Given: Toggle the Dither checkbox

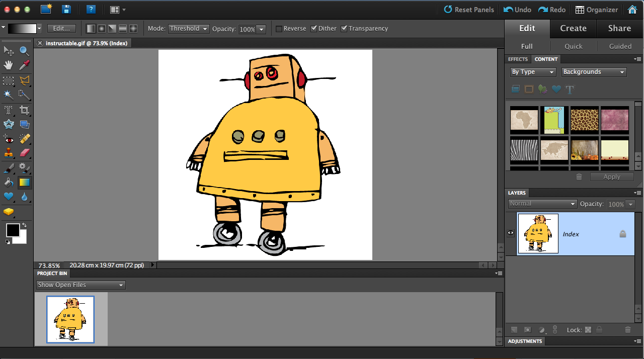Looking at the screenshot, I should [x=314, y=29].
